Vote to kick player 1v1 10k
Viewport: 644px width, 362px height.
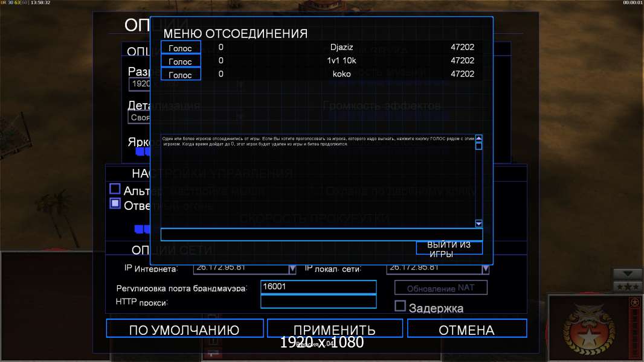[x=181, y=61]
